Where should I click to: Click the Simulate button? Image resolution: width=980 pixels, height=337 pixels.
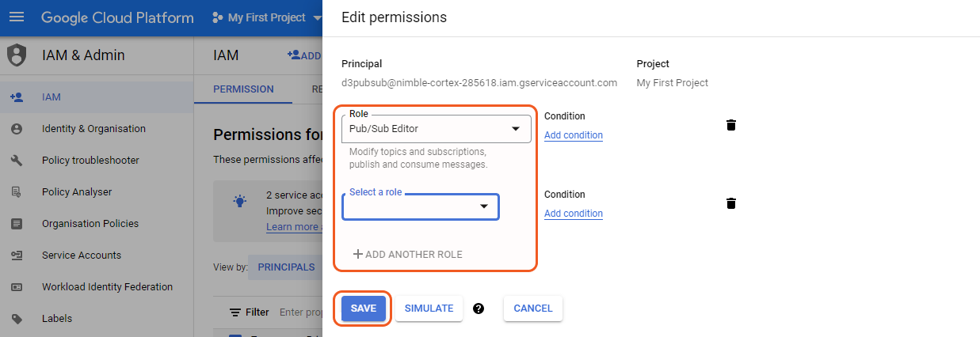pyautogui.click(x=429, y=309)
